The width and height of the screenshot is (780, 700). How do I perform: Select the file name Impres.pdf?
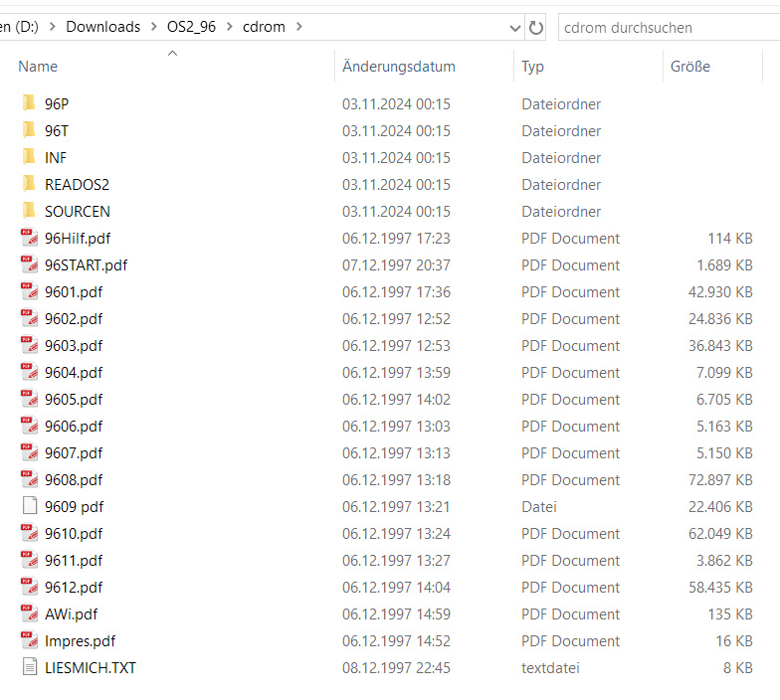tap(80, 641)
